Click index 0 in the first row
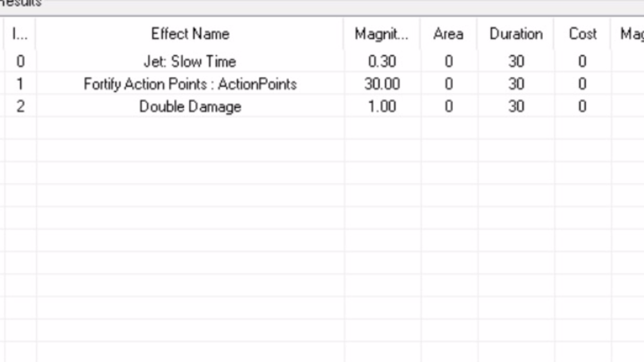Viewport: 644px width, 362px height. [20, 62]
